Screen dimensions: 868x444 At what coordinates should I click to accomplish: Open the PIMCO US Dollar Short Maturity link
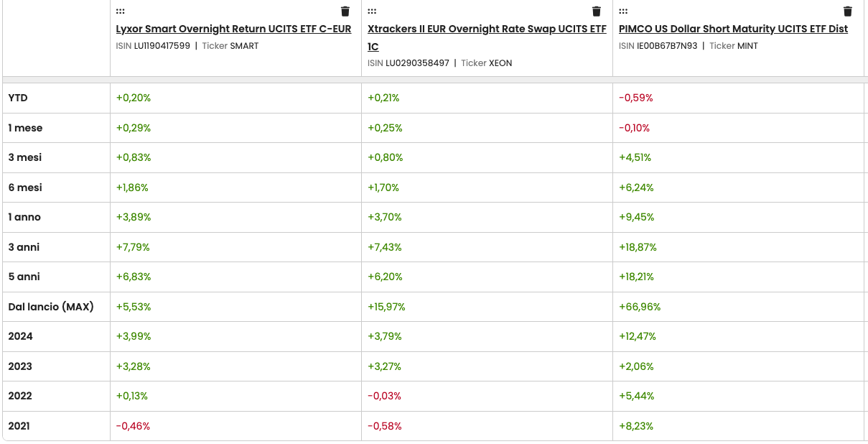[x=733, y=29]
